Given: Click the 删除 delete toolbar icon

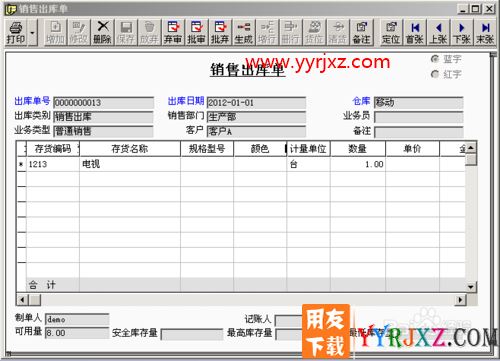Looking at the screenshot, I should pyautogui.click(x=102, y=32).
